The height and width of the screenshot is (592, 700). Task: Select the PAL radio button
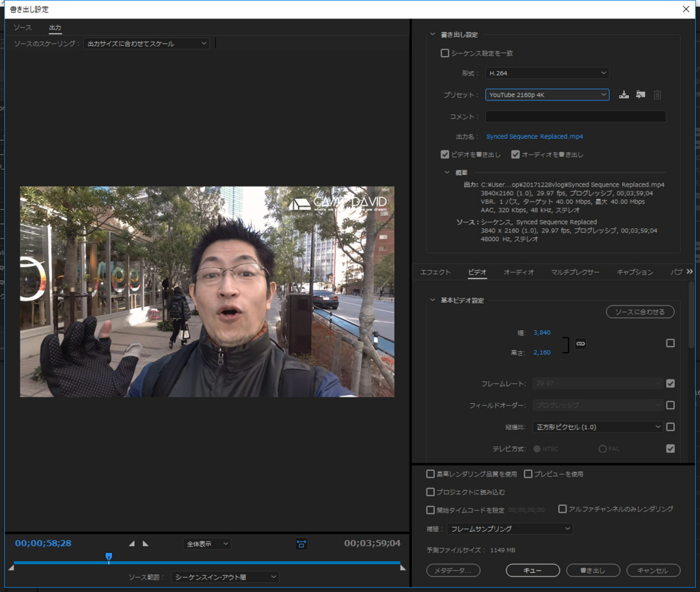[x=602, y=448]
